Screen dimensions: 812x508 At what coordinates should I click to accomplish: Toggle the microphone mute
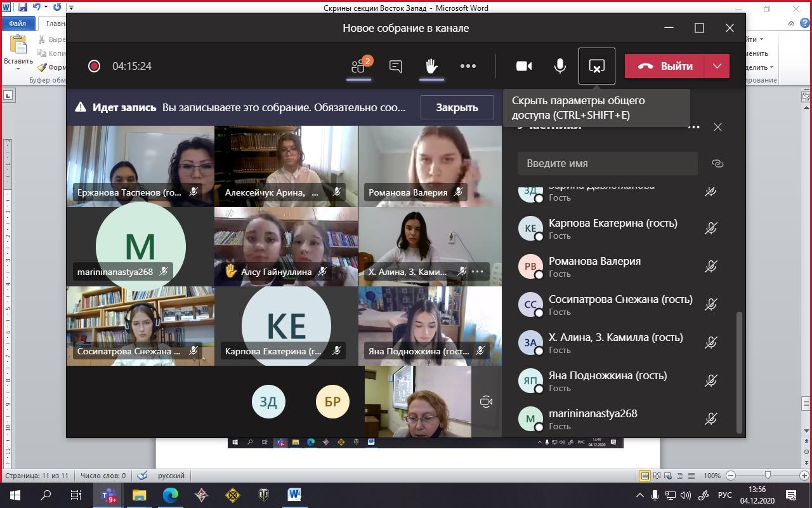(x=560, y=66)
